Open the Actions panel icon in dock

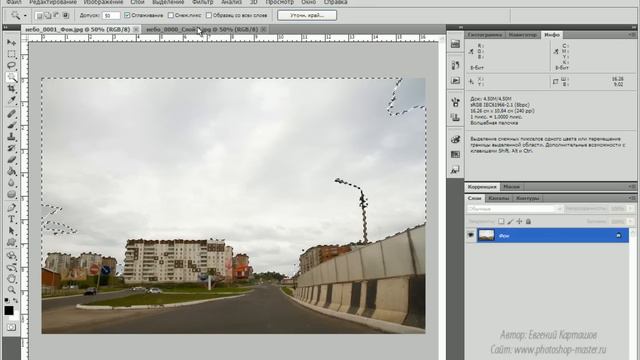[x=456, y=81]
